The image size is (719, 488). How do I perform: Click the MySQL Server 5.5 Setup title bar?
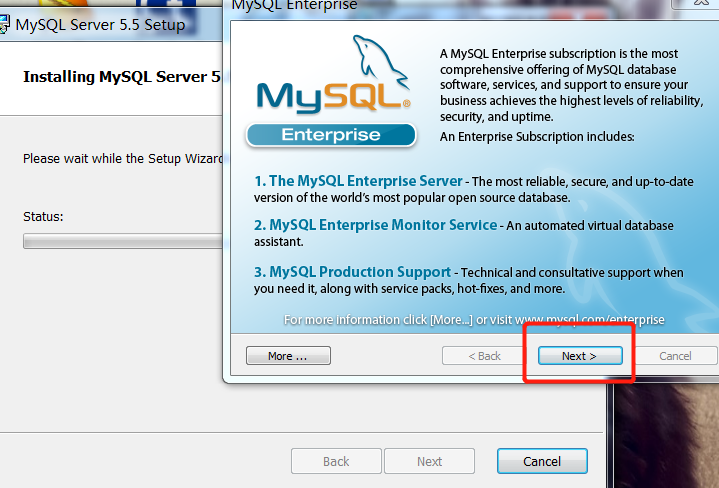111,24
